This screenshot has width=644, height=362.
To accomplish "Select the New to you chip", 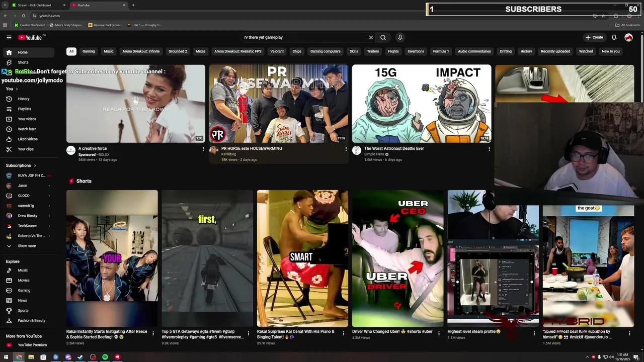I will [x=611, y=51].
